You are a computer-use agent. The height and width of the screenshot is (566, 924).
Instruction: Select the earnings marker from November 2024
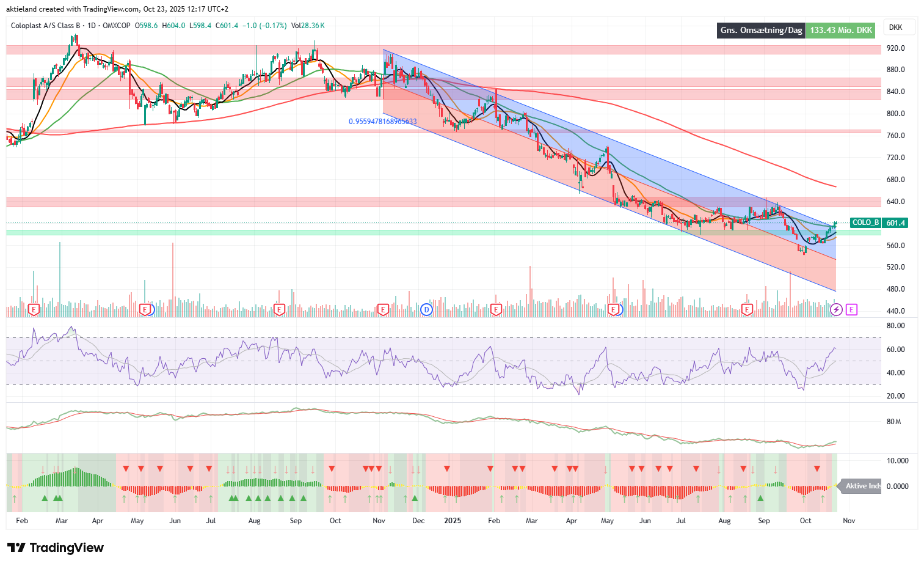(383, 310)
